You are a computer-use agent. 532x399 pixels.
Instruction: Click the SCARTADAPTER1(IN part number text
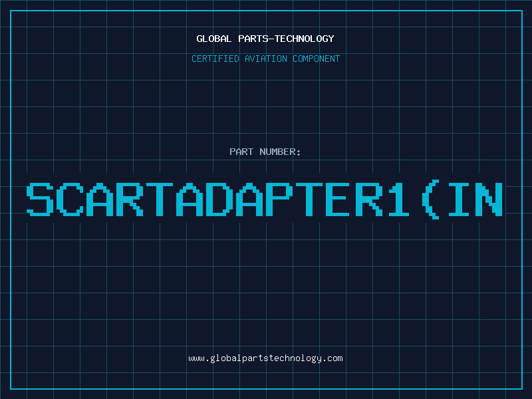pyautogui.click(x=265, y=199)
